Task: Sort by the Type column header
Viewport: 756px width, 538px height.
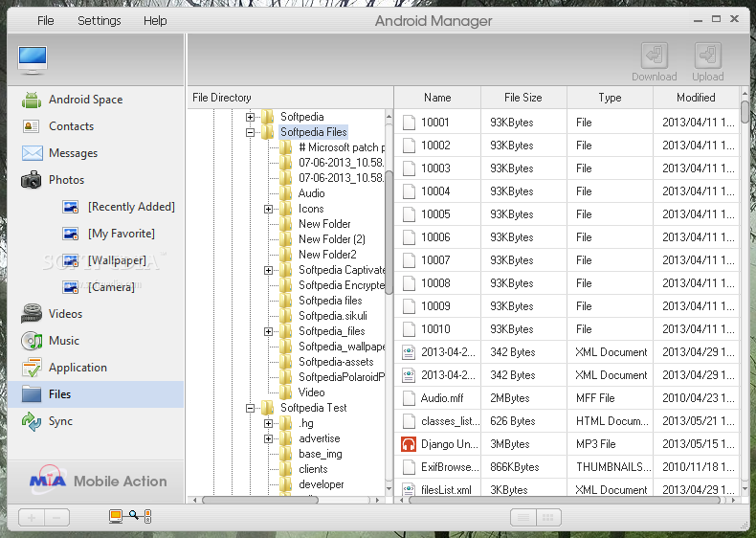Action: click(610, 98)
